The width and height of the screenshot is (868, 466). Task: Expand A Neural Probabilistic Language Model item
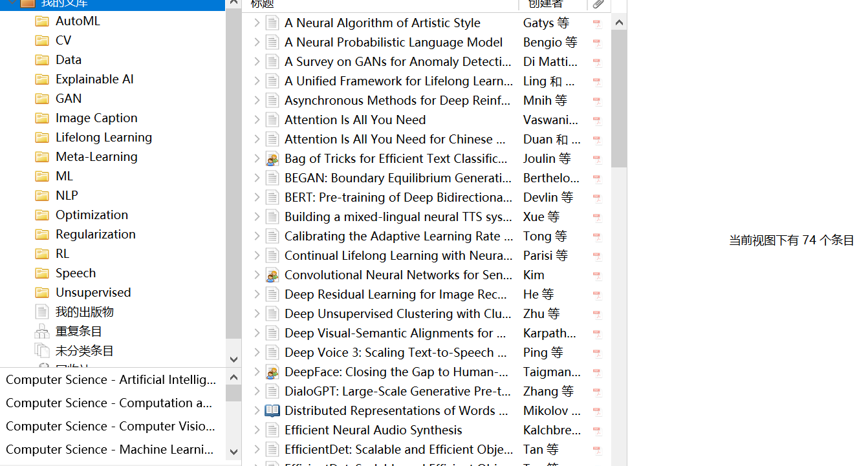[257, 42]
